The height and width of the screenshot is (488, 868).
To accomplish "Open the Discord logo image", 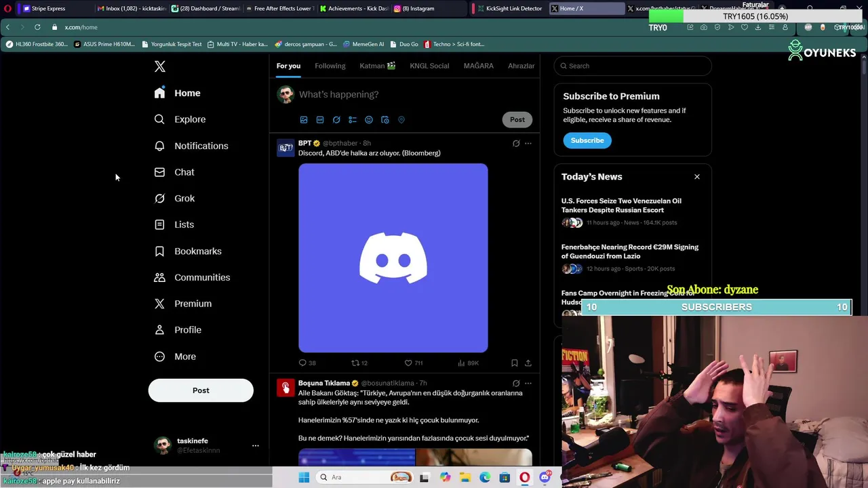I will pyautogui.click(x=393, y=258).
